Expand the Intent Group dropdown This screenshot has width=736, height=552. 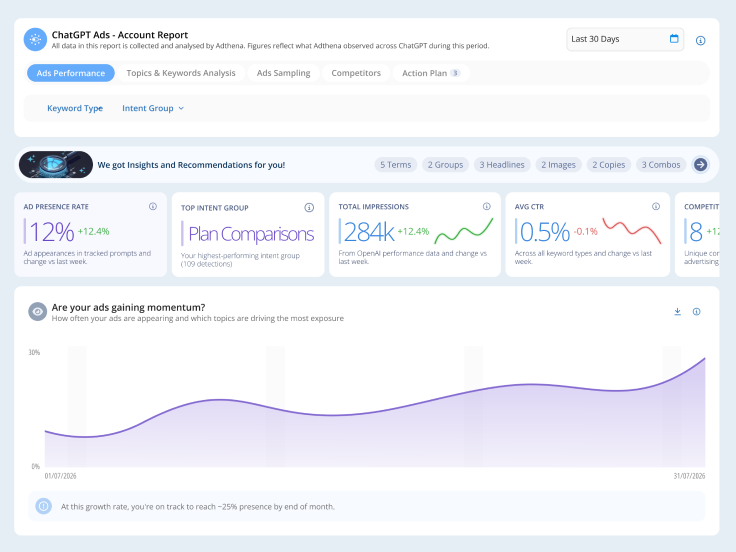[153, 108]
